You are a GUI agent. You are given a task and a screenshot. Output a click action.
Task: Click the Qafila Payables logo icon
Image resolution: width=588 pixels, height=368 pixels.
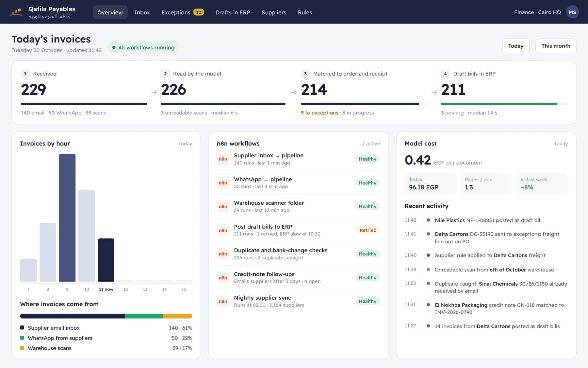pyautogui.click(x=16, y=12)
